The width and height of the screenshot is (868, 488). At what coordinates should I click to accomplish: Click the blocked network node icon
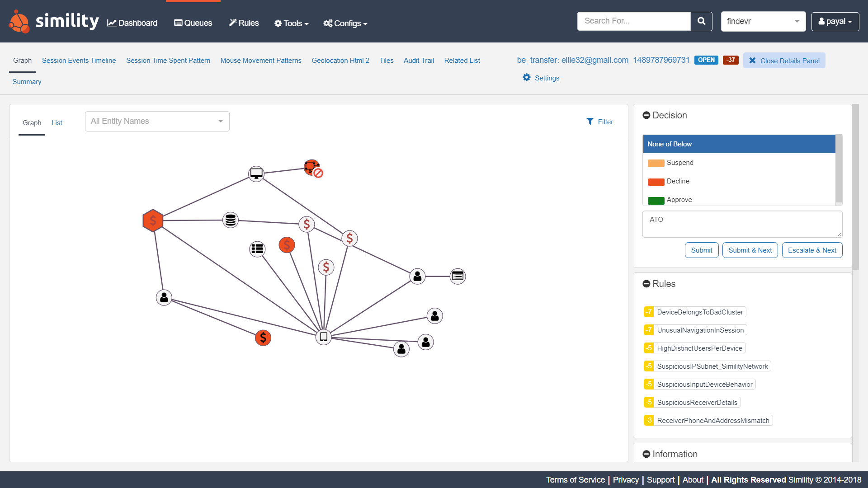coord(312,168)
